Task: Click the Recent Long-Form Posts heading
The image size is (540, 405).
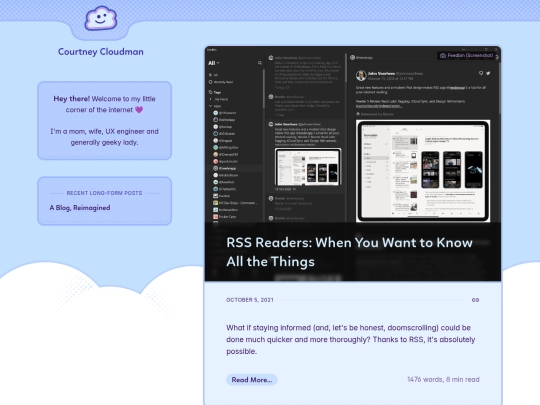Action: click(104, 193)
